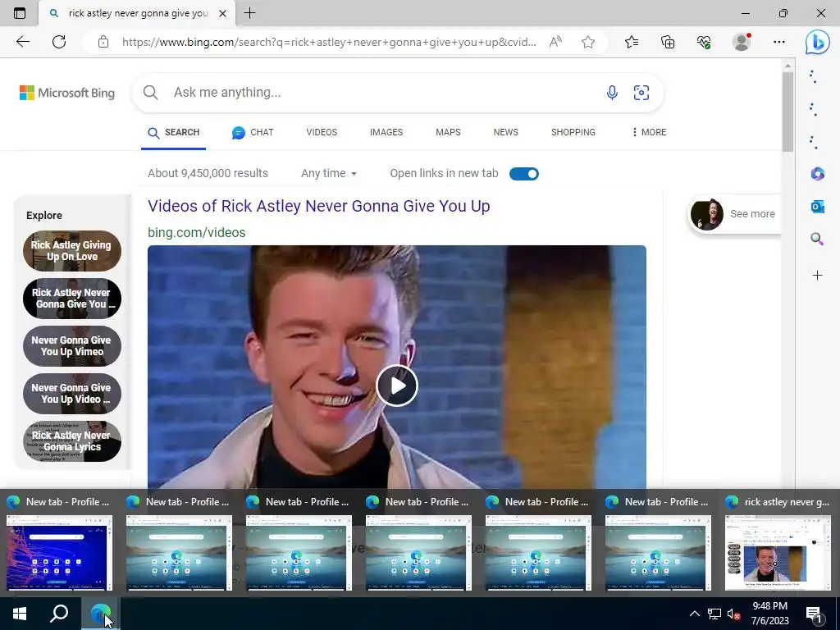Switch to the NEWS tab
The width and height of the screenshot is (840, 630).
coord(505,132)
